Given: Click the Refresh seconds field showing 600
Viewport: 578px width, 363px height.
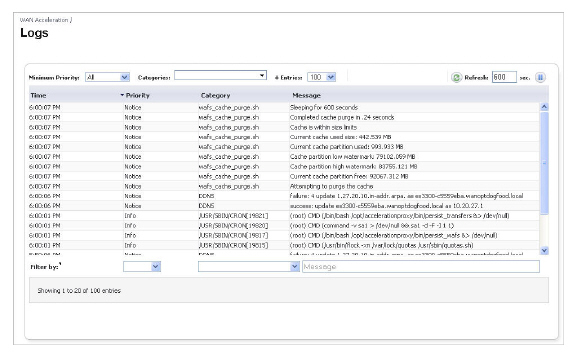Looking at the screenshot, I should coord(504,77).
